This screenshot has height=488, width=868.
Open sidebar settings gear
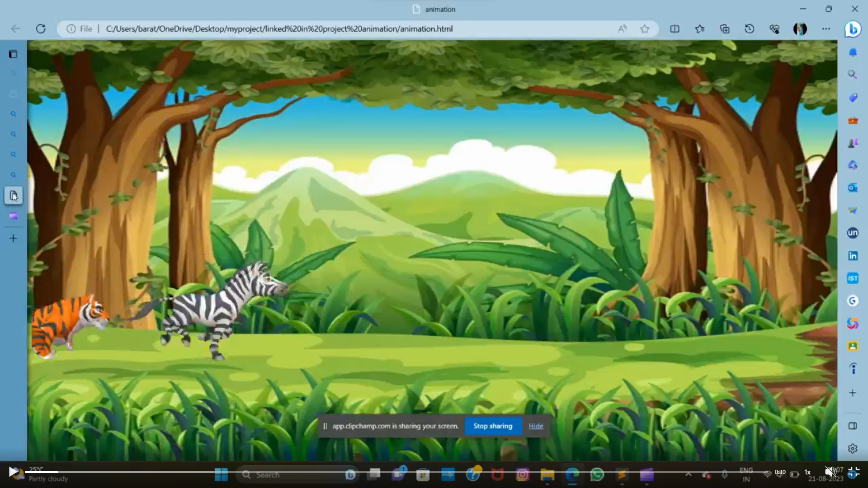pos(853,449)
